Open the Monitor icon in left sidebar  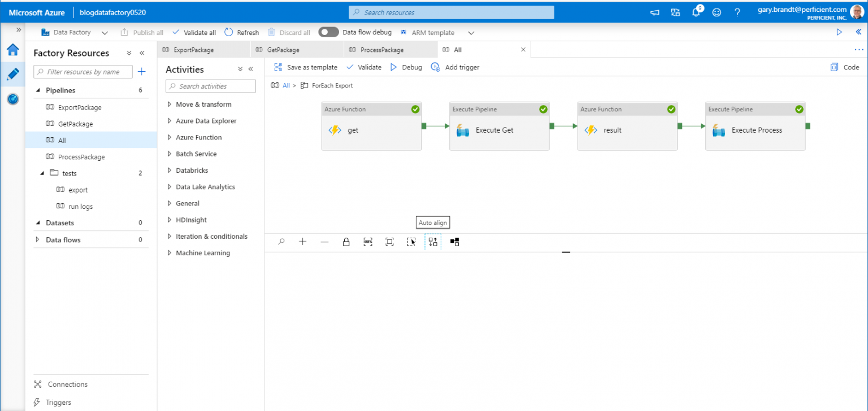pyautogui.click(x=13, y=99)
